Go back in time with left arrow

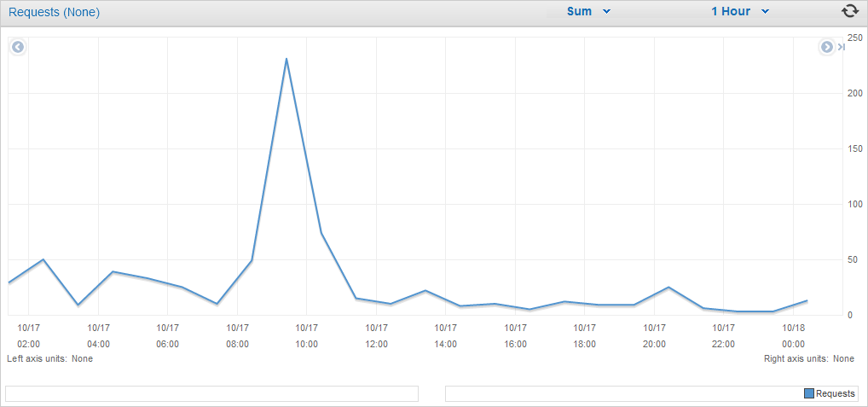18,47
